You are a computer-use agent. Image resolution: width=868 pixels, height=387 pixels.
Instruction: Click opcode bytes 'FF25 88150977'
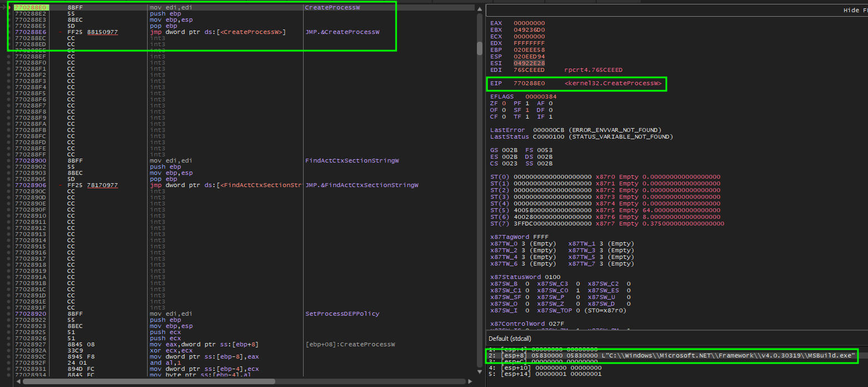point(92,32)
